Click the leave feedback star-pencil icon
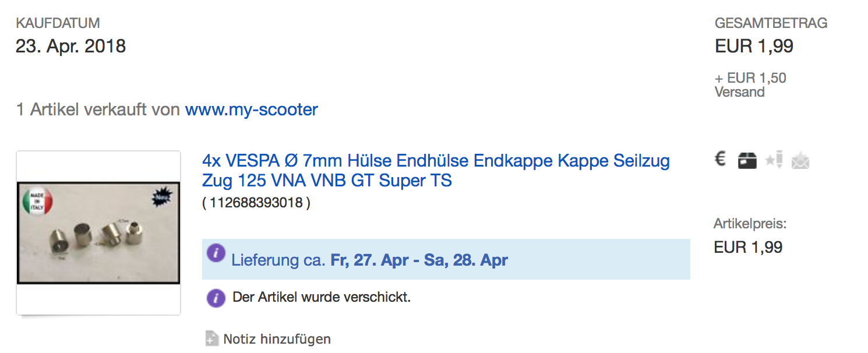868x353 pixels. click(x=774, y=160)
